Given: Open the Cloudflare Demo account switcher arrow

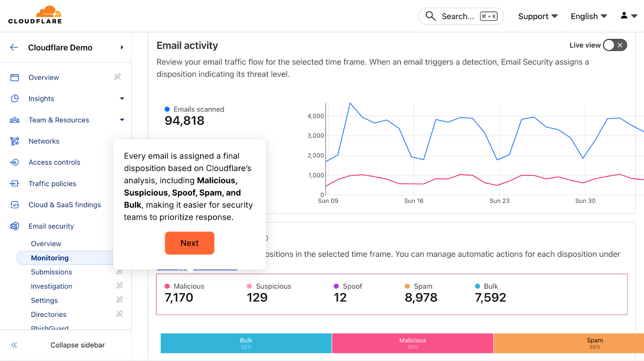Looking at the screenshot, I should pyautogui.click(x=122, y=47).
